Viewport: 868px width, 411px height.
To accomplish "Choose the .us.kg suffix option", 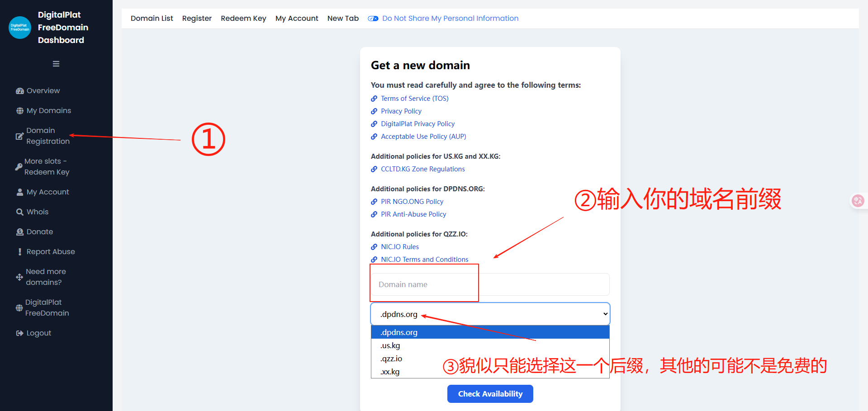I will pos(490,345).
